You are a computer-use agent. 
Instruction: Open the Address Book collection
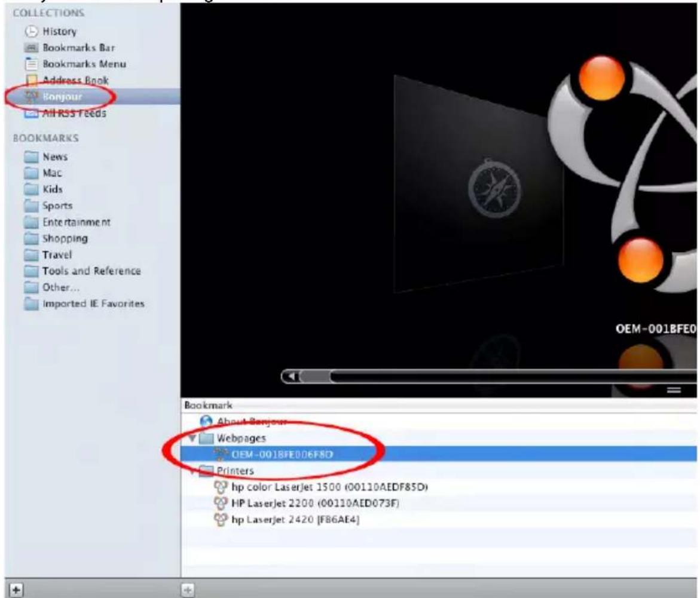pos(75,80)
